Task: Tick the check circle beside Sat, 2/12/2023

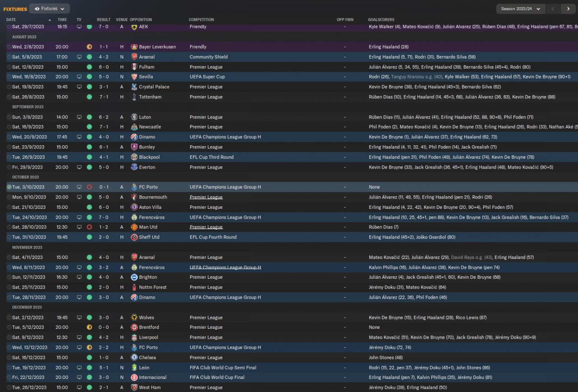Action: 9,317
